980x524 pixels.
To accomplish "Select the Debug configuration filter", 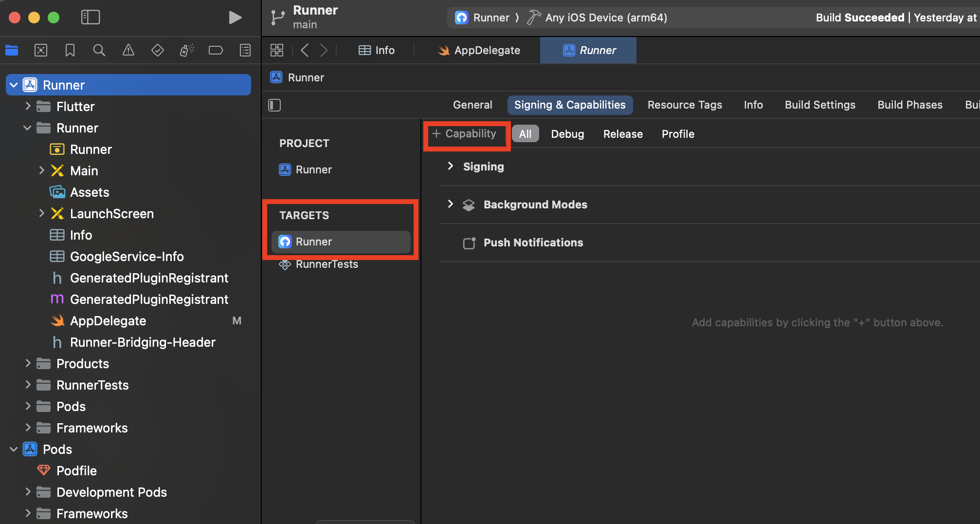I will point(567,134).
